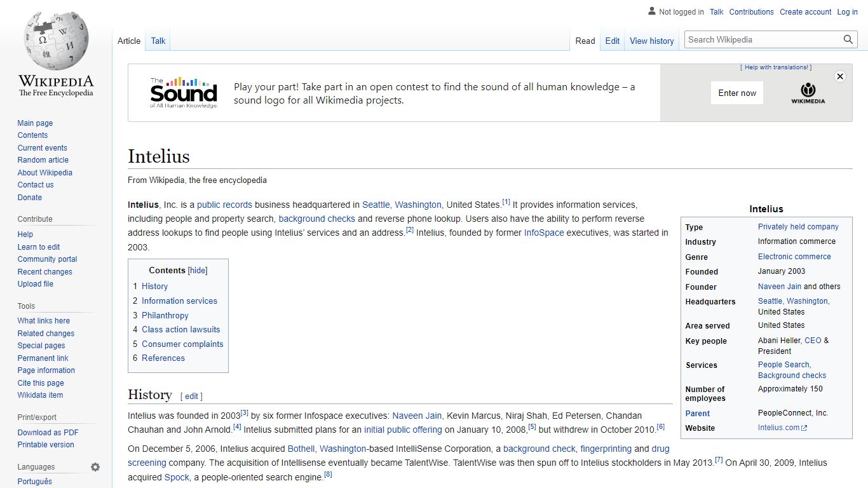Open the Article tab

click(129, 41)
